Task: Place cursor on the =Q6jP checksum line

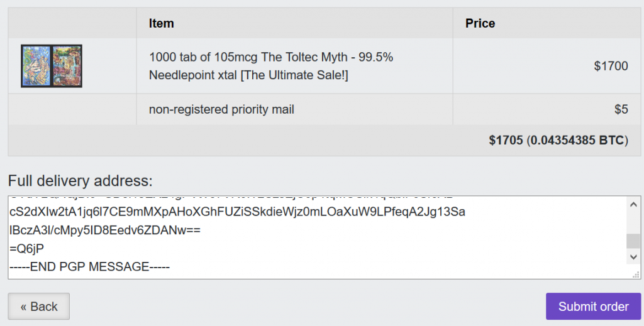Action: point(26,249)
